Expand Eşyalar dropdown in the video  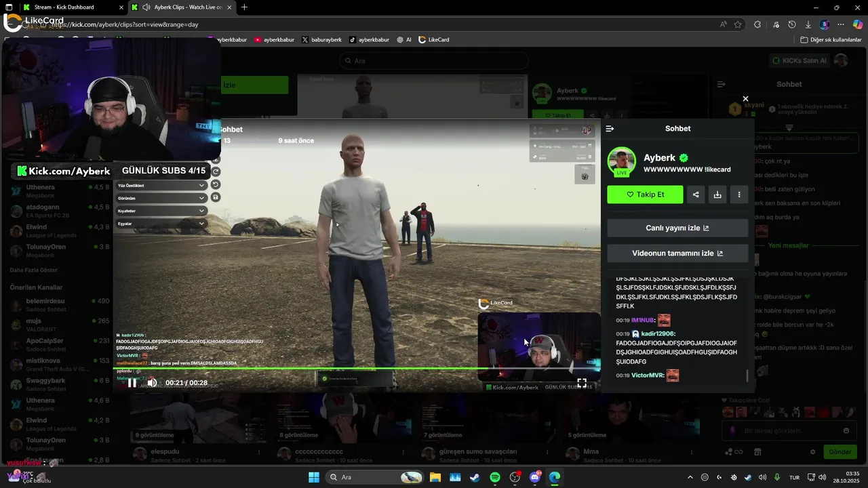[x=161, y=224]
